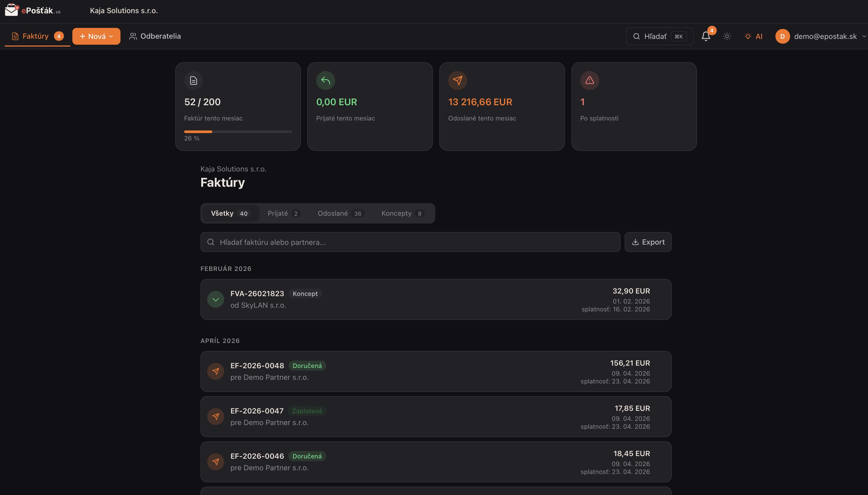Expand invoice FVA-26021823 details
Viewport: 868px width, 495px height.
[x=216, y=299]
